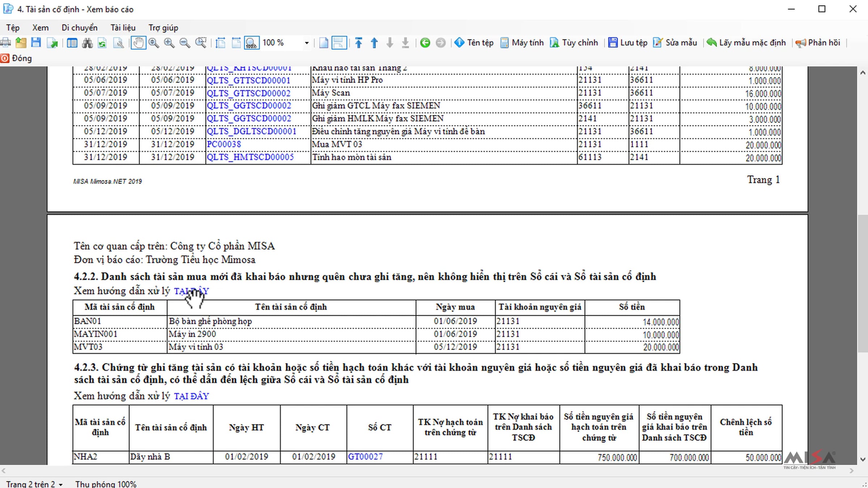This screenshot has width=868, height=488.
Task: Click the Đóng close button
Action: click(x=16, y=58)
